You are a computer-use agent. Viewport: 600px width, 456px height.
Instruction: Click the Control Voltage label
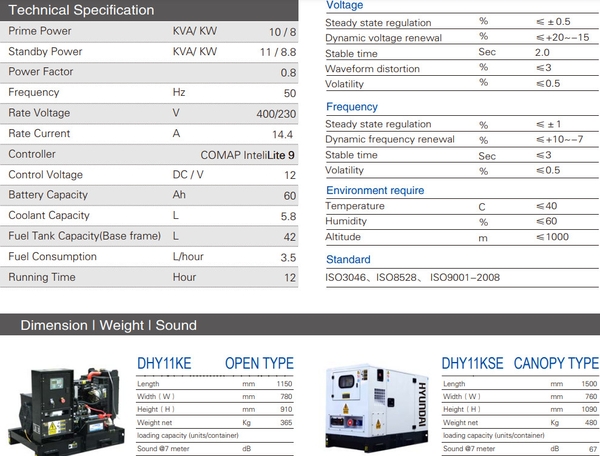coord(46,175)
